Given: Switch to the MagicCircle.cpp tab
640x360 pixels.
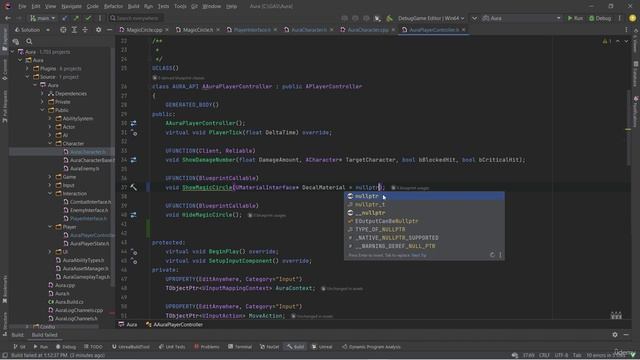Looking at the screenshot, I should [x=144, y=30].
